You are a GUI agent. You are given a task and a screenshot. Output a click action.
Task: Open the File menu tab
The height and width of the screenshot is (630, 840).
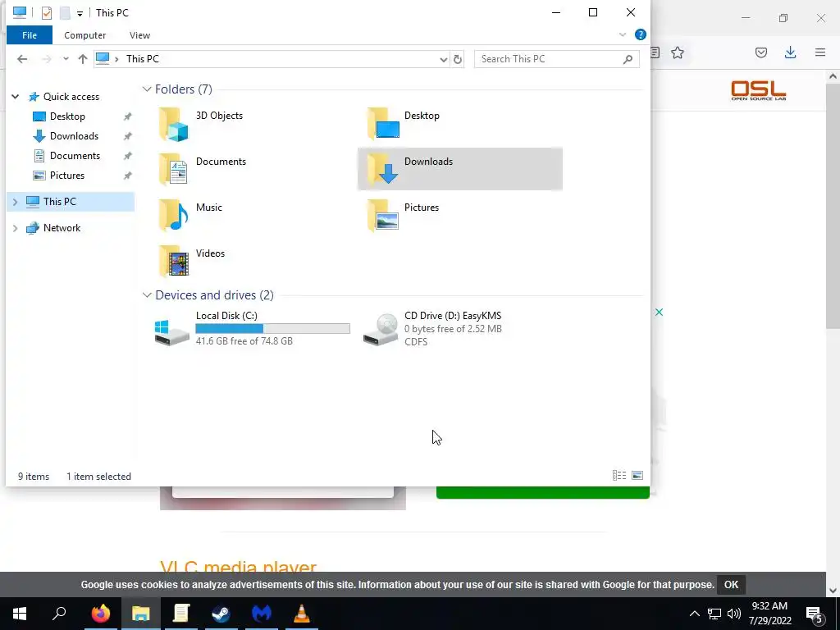pos(30,35)
